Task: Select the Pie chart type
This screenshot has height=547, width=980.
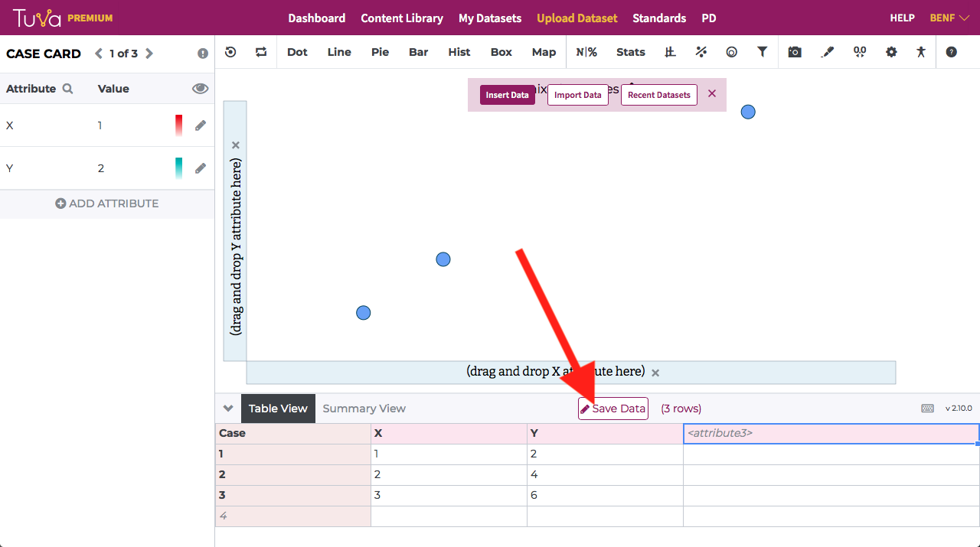Action: [x=380, y=52]
